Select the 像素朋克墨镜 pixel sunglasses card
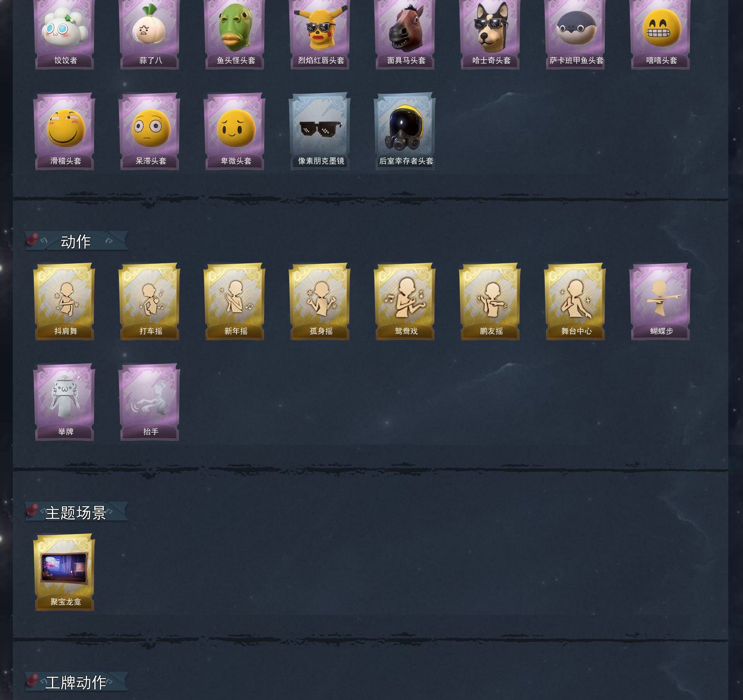Screen dimensions: 743x700 click(320, 131)
